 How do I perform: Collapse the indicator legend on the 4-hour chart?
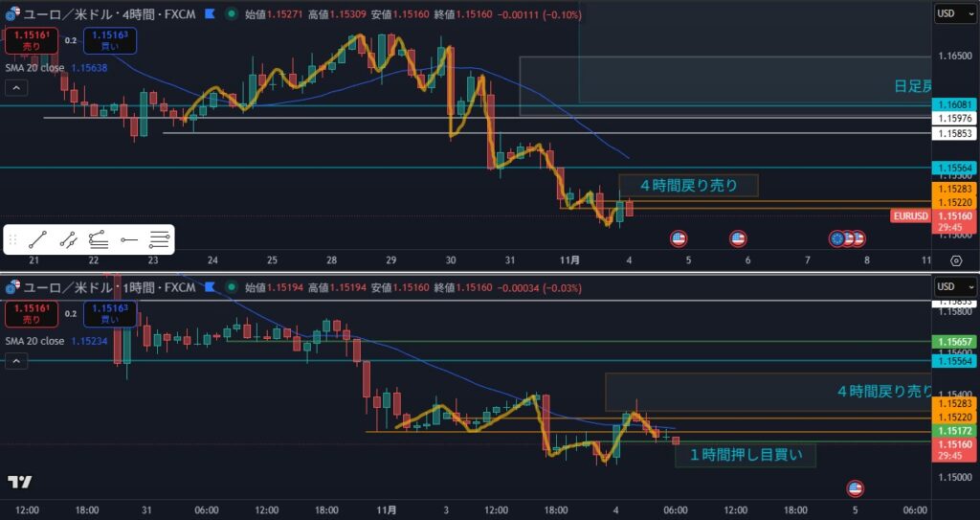point(16,88)
